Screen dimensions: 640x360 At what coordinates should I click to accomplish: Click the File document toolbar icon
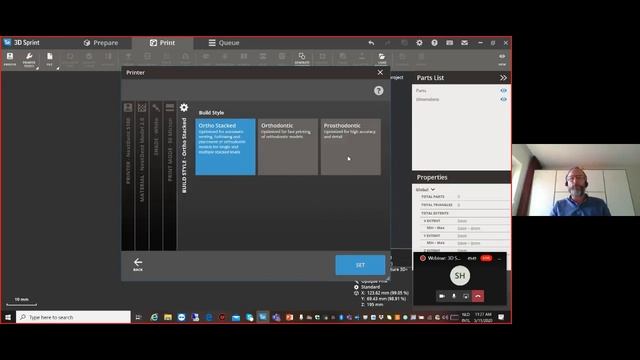coord(49,58)
